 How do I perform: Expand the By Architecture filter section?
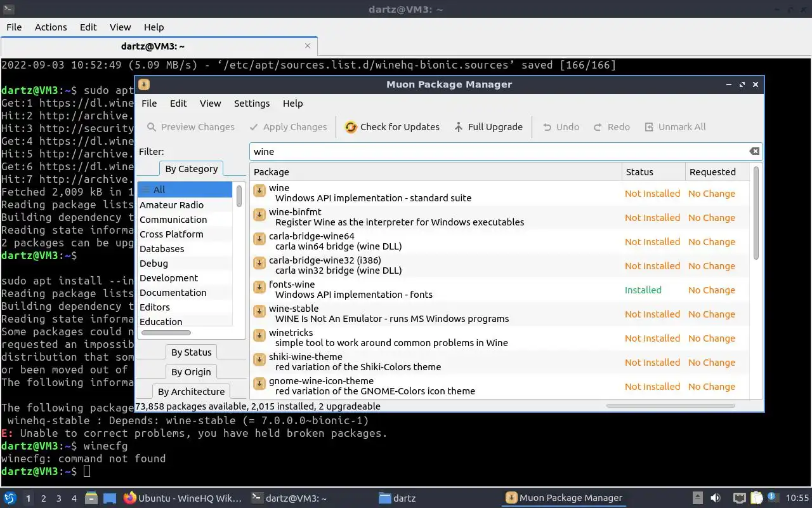pyautogui.click(x=191, y=392)
